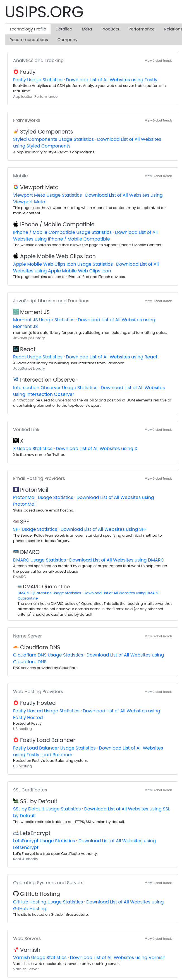Click View Global Trends in SSL Certificates
182x980 pixels.
coord(159,790)
